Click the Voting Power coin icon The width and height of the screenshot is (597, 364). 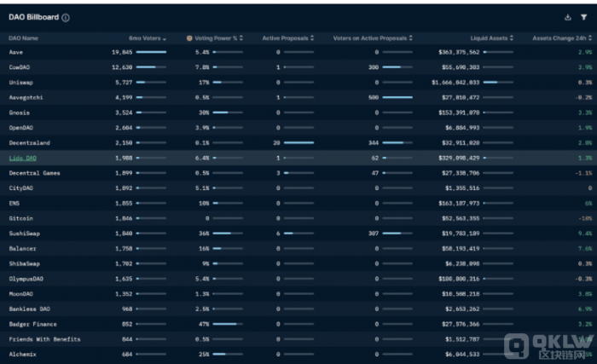(189, 38)
